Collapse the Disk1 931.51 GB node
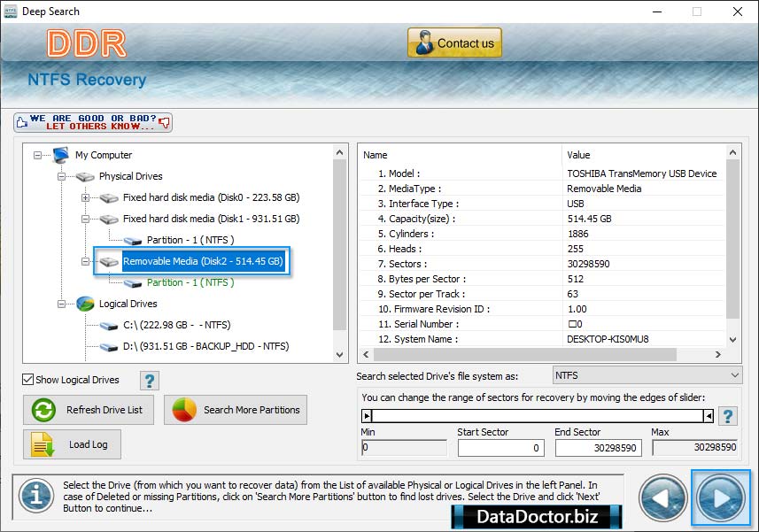The image size is (759, 532). pyautogui.click(x=85, y=220)
